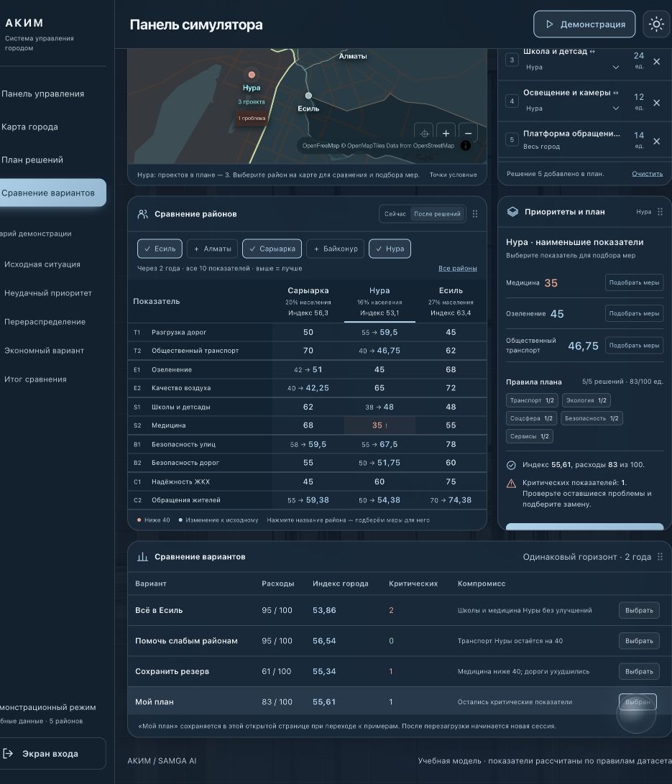Remove the Освещение и камеры solution
Image resolution: width=672 pixels, height=784 pixels.
pos(656,103)
